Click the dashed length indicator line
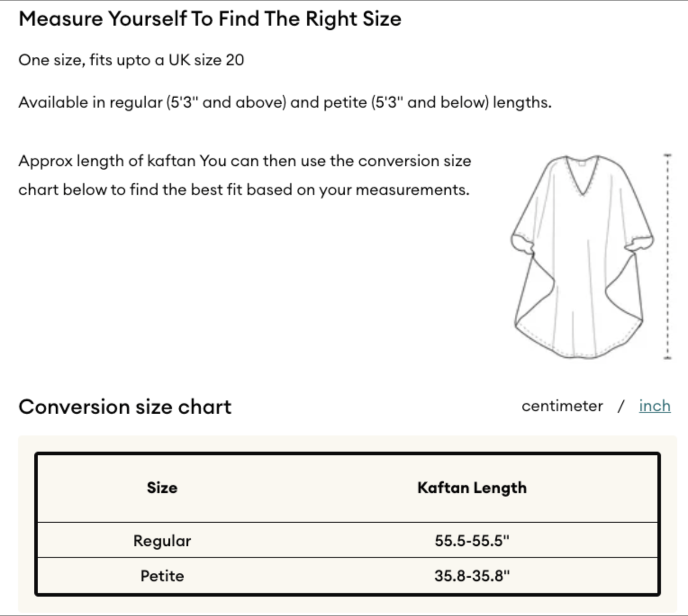The image size is (688, 616). (667, 257)
